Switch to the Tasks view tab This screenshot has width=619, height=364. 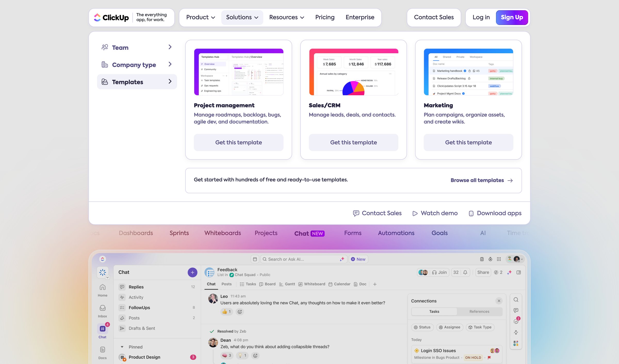(248, 284)
